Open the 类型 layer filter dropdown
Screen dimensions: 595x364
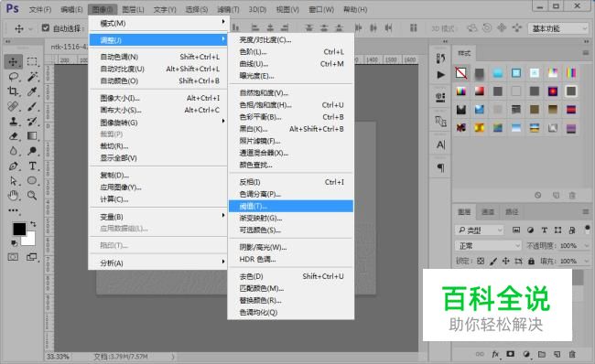click(480, 230)
